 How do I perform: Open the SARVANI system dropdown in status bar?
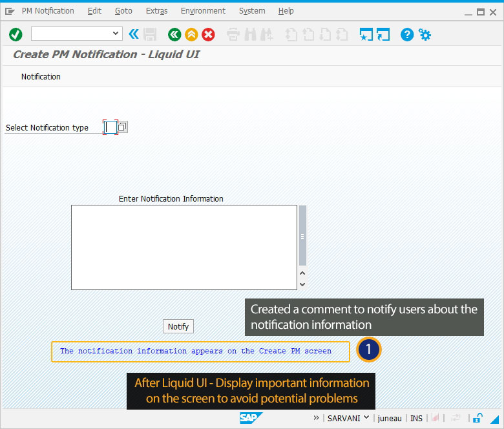coord(348,418)
